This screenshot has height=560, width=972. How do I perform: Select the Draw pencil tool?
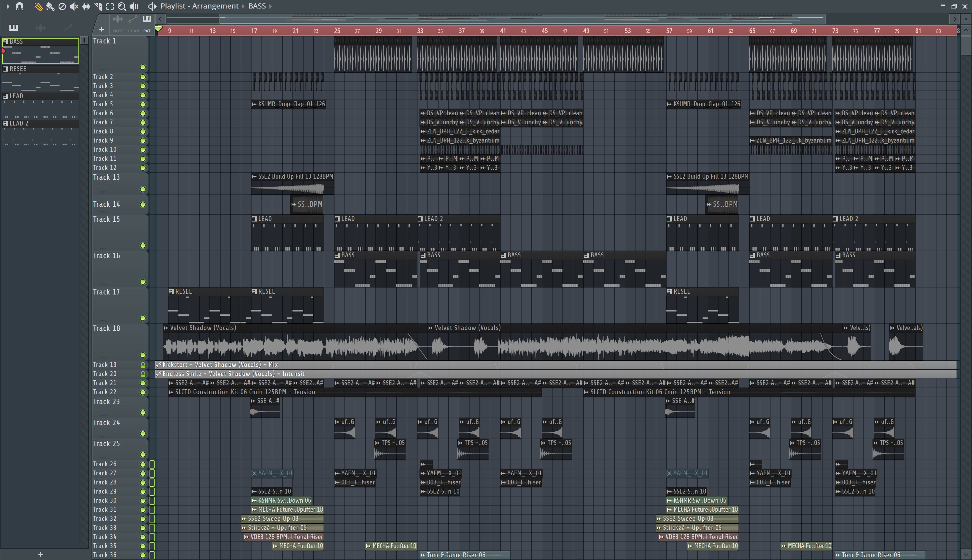(38, 6)
